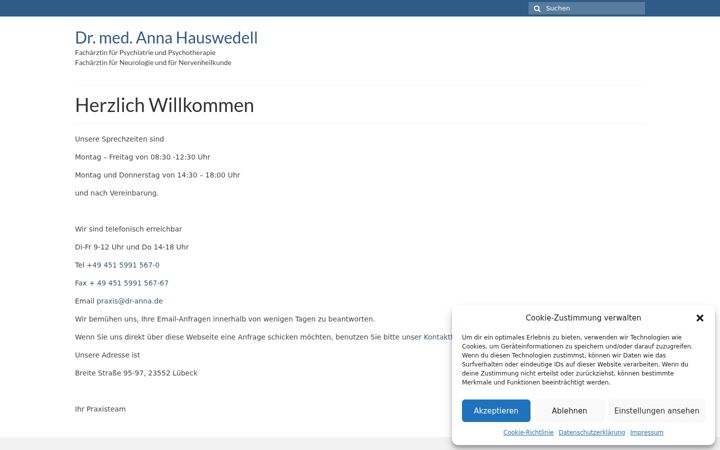Viewport: 720px width, 450px height.
Task: Open the Kontakt form link
Action: click(x=438, y=337)
